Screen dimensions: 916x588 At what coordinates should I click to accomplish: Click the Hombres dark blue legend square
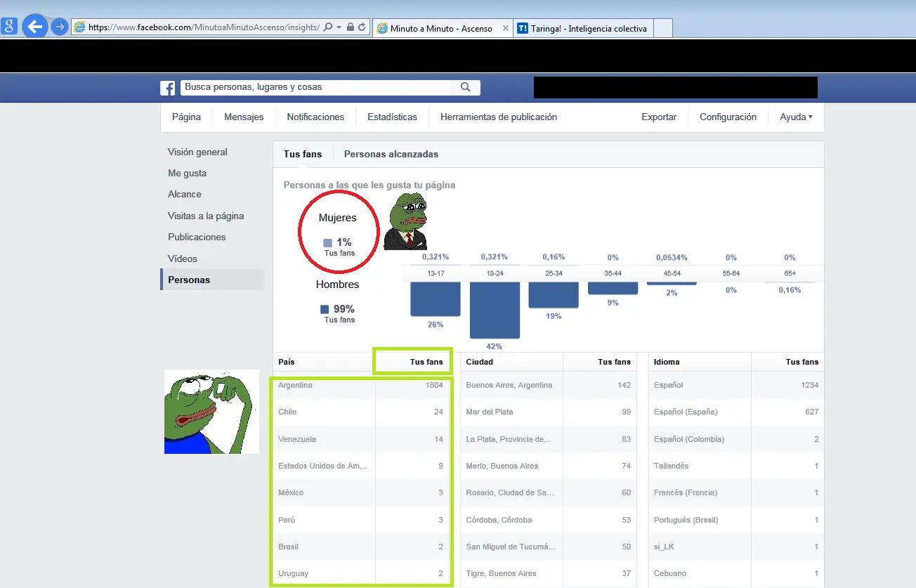[325, 309]
